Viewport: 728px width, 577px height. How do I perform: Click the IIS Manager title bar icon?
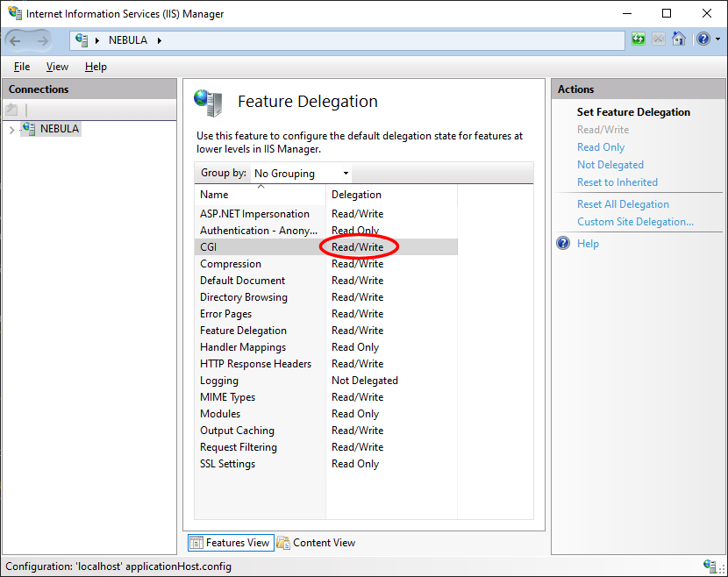[x=15, y=13]
